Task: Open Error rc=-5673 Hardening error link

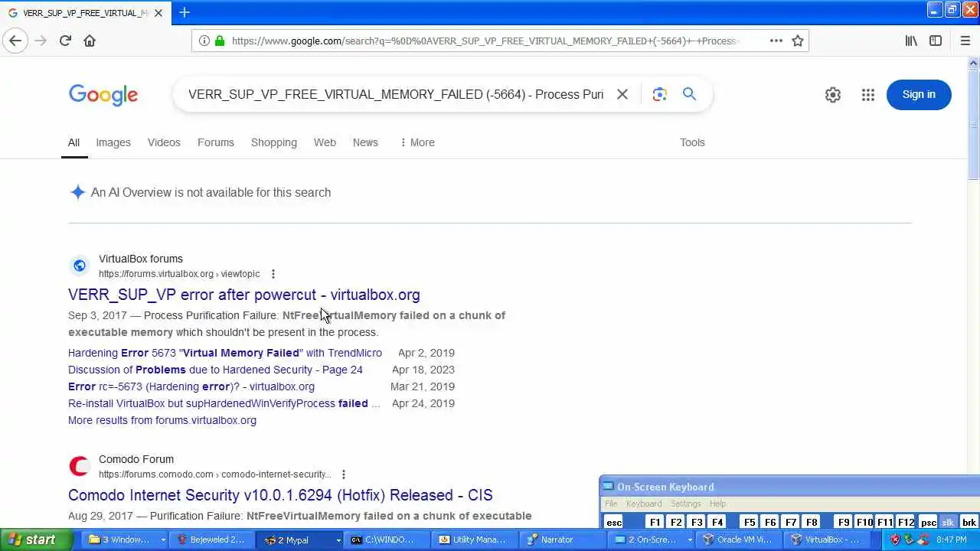Action: click(x=191, y=386)
